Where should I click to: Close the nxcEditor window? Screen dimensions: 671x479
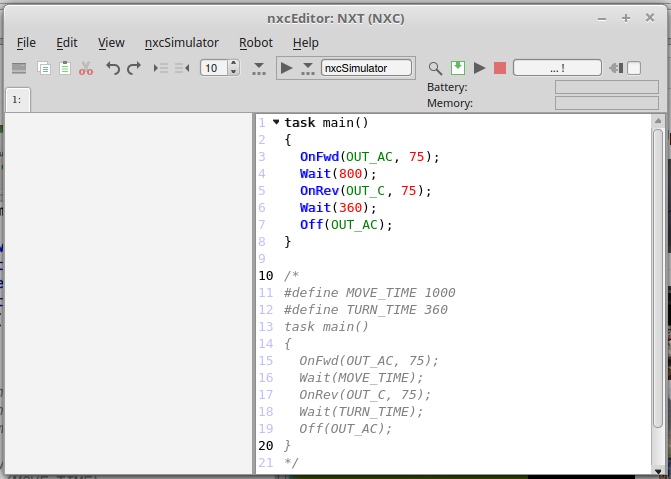click(x=650, y=18)
